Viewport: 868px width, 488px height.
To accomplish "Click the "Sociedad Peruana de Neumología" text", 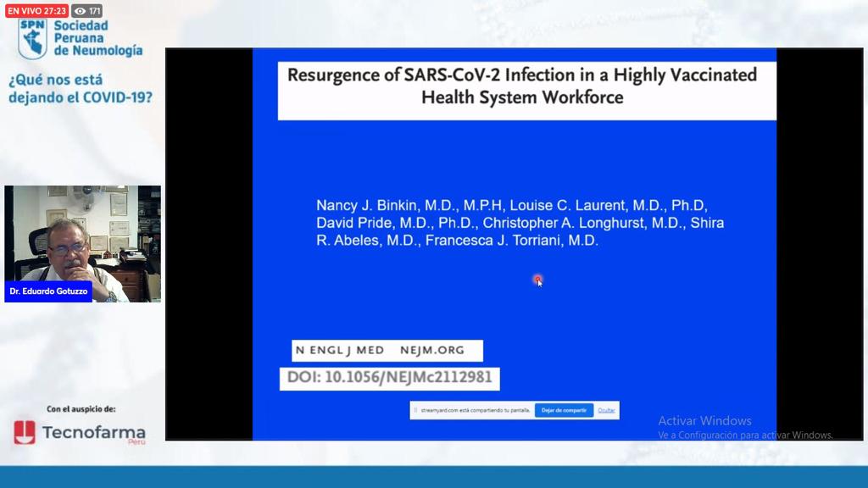I will coord(97,38).
